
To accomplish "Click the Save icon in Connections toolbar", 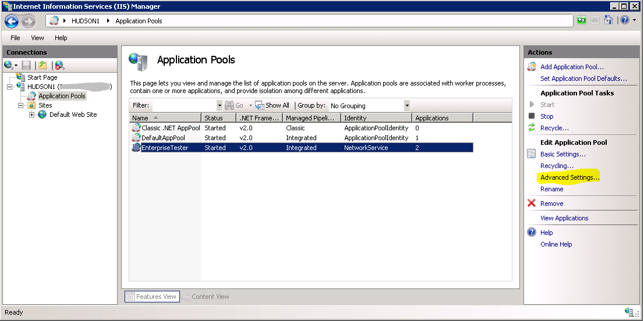I will click(x=26, y=65).
